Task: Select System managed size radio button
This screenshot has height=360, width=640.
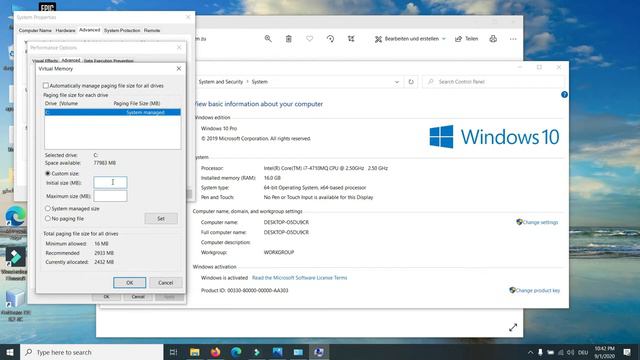Action: coord(48,209)
